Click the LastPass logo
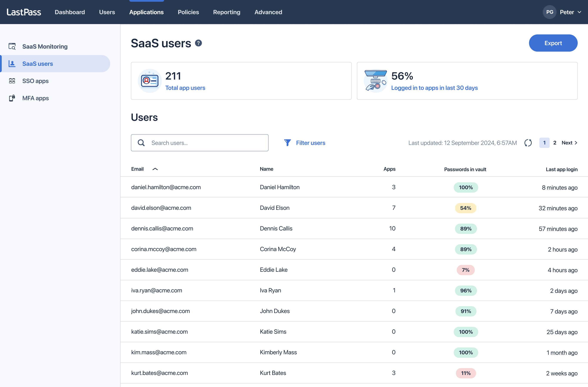 coord(24,12)
